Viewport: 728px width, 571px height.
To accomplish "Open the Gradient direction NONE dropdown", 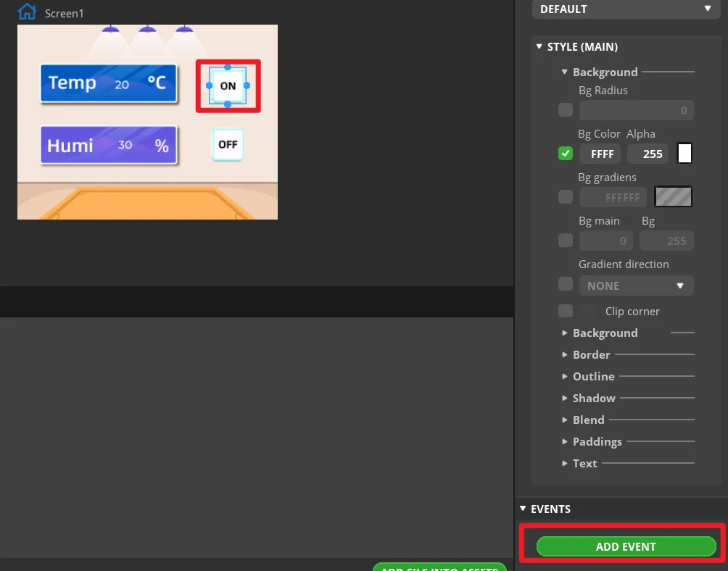I will (x=636, y=285).
